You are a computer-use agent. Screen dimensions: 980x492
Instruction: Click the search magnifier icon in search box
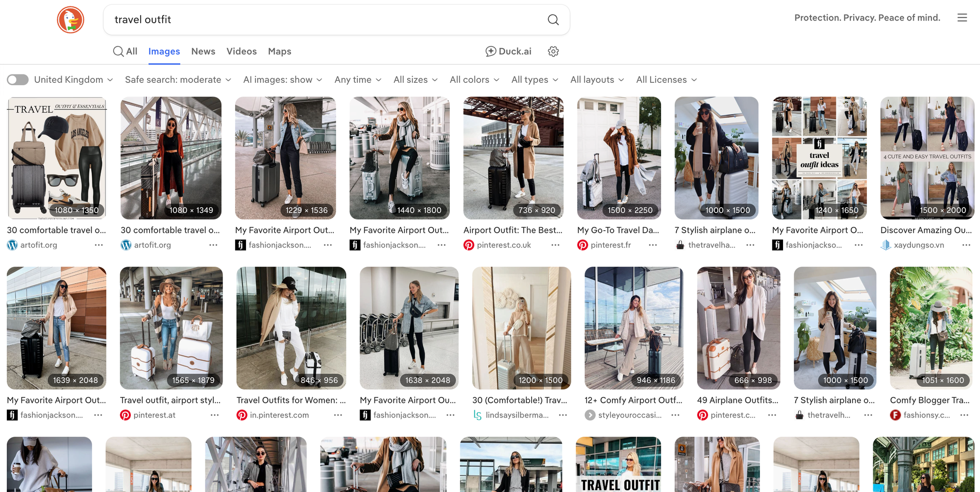tap(553, 20)
